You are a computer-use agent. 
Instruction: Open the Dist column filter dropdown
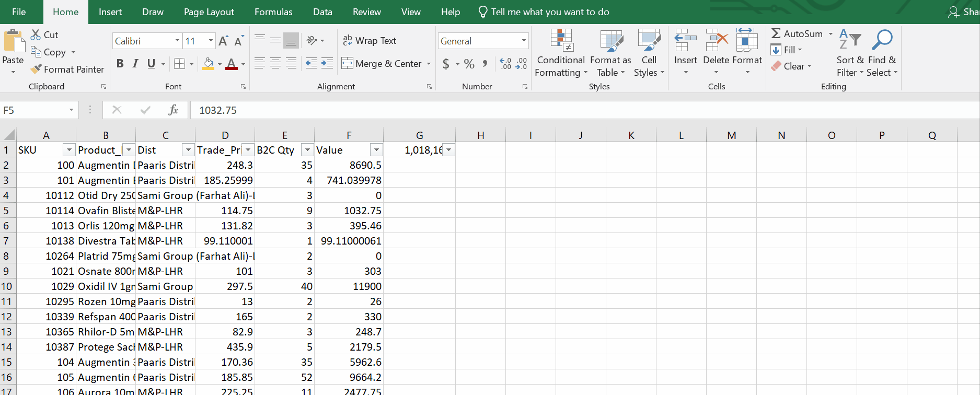pyautogui.click(x=188, y=150)
